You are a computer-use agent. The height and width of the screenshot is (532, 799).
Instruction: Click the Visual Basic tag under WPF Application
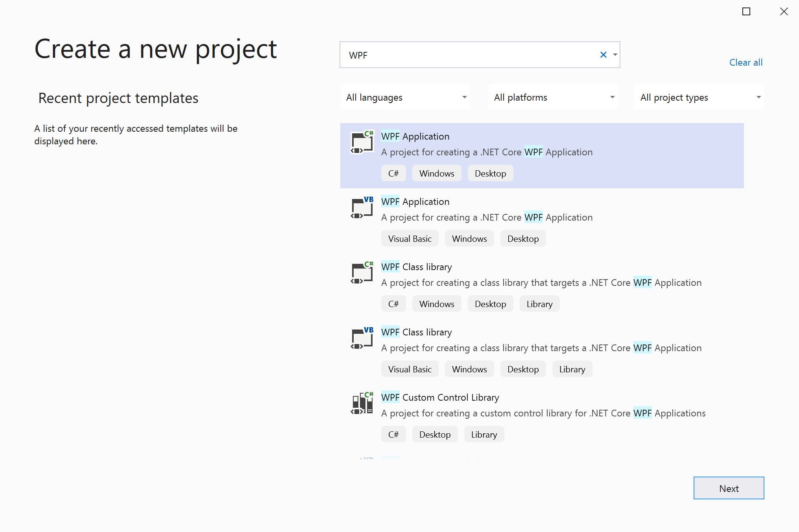[x=410, y=238]
